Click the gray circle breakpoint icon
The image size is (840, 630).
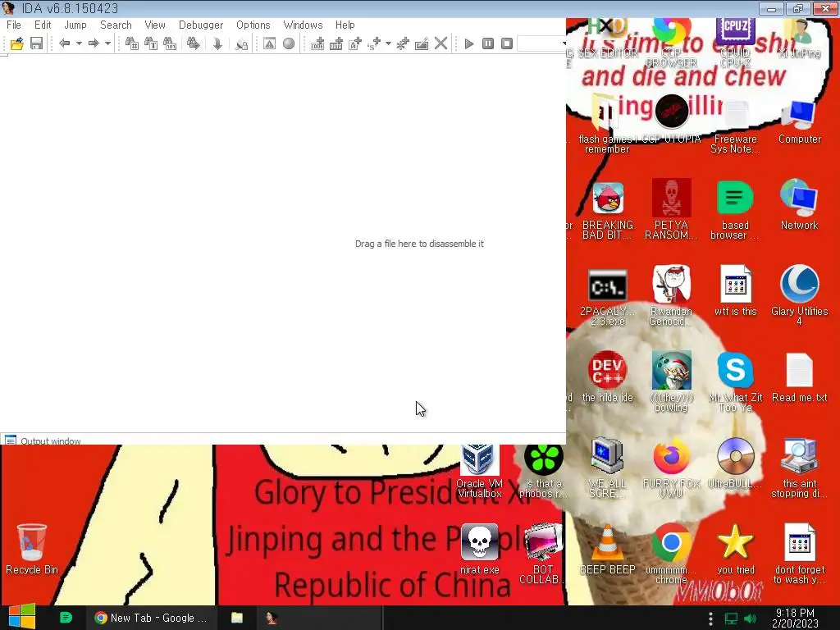click(x=289, y=43)
